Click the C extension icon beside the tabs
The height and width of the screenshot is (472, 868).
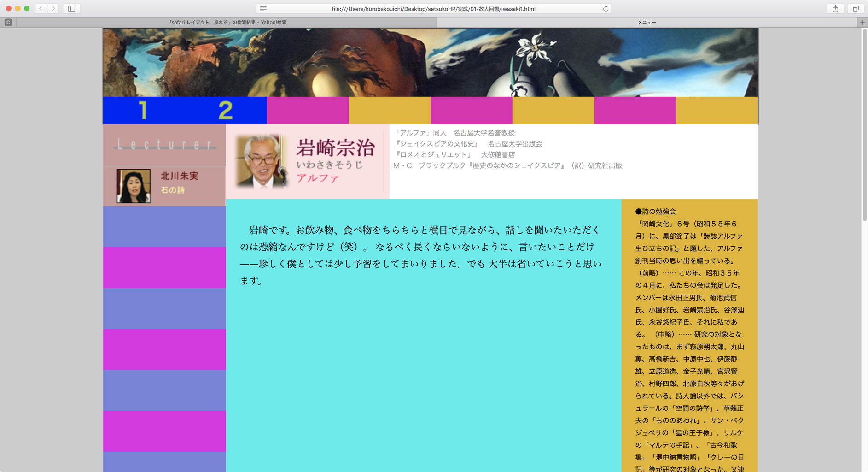coord(8,22)
